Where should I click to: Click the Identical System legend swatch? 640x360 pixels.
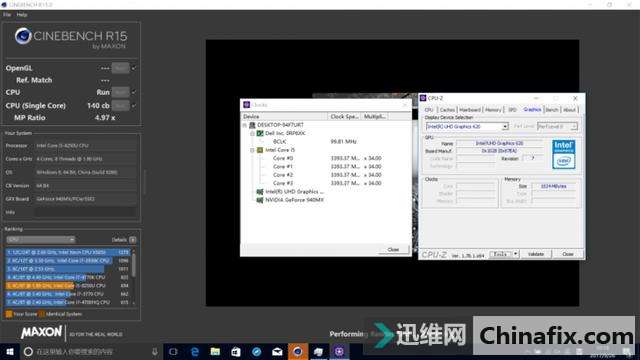click(x=41, y=314)
